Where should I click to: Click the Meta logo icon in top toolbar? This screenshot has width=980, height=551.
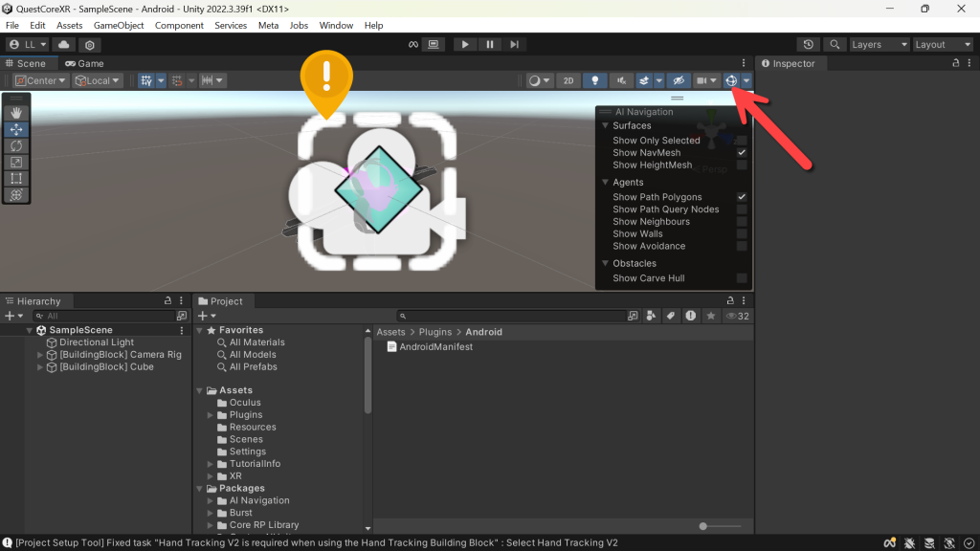[413, 44]
